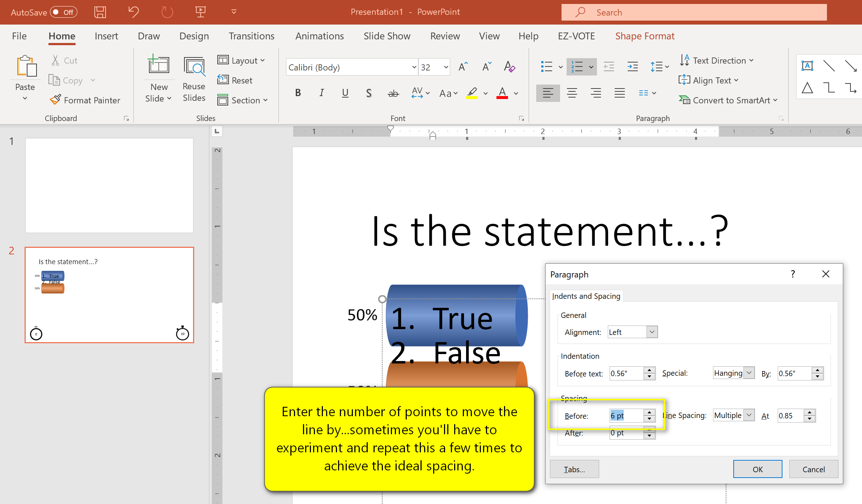Click the Tabs... button
This screenshot has height=504, width=862.
pos(574,469)
